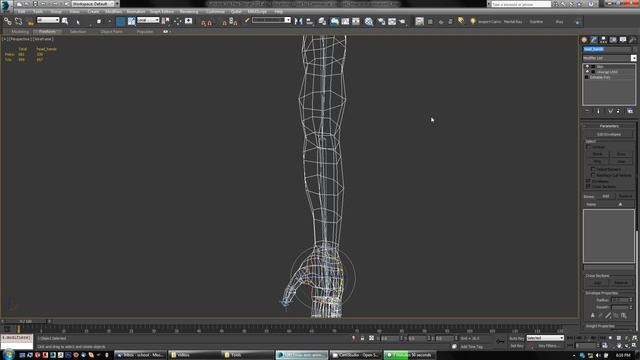Click the time slider handle on timeline
The height and width of the screenshot is (360, 640).
tap(26, 322)
